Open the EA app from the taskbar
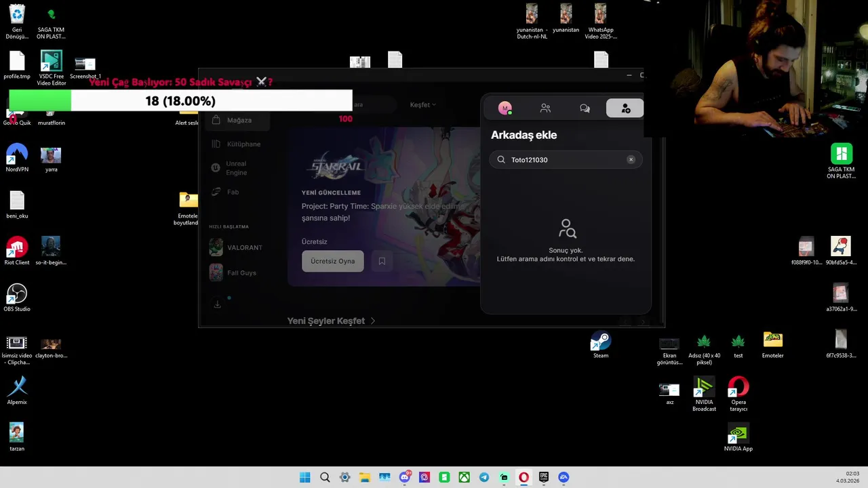The width and height of the screenshot is (868, 488). coord(564,477)
